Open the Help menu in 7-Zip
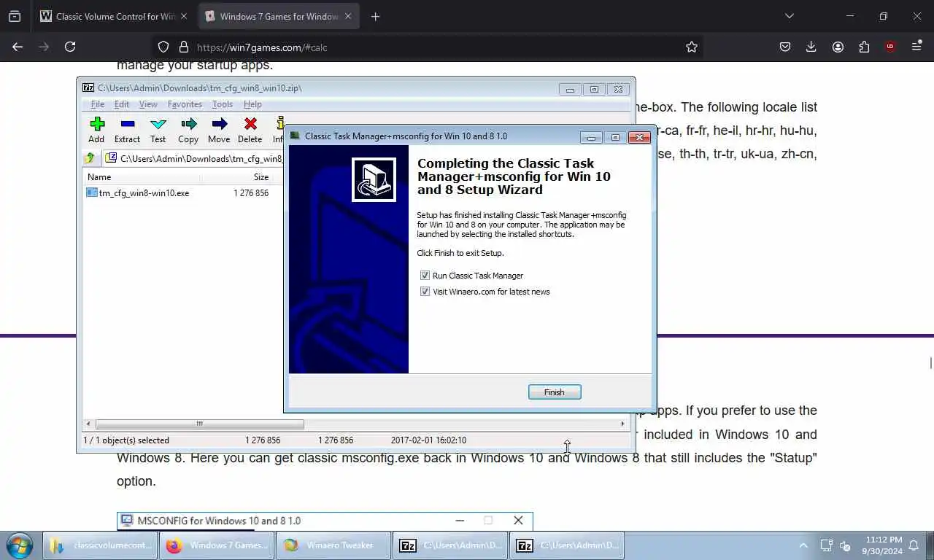Viewport: 934px width, 560px height. click(252, 104)
